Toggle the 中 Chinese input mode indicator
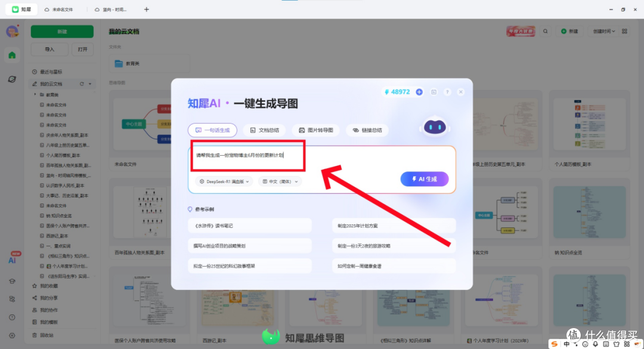This screenshot has height=349, width=644. tap(567, 344)
